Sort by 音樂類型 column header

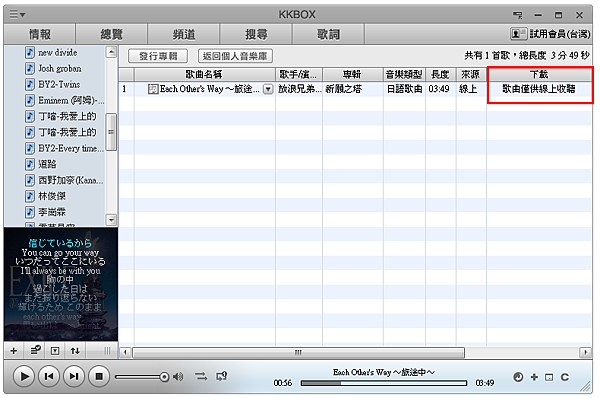404,74
